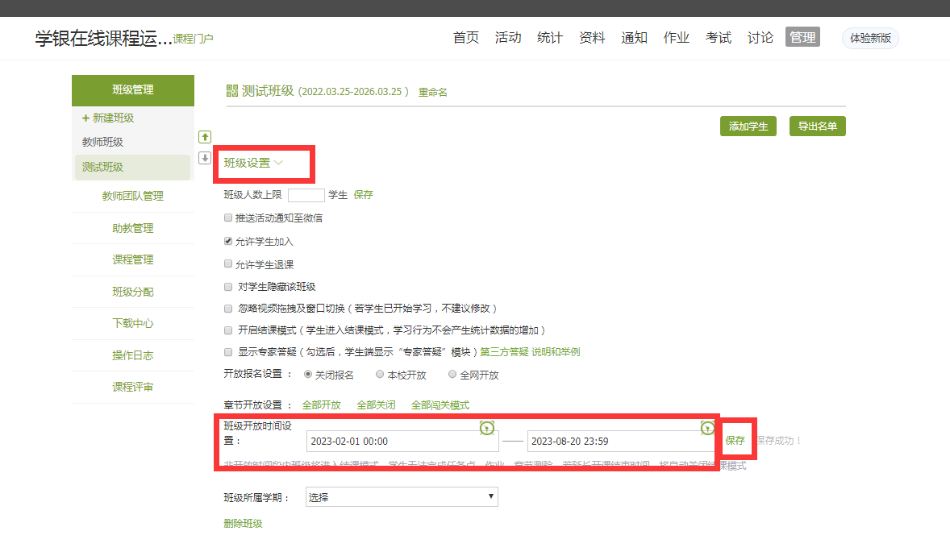Image resolution: width=950 pixels, height=560 pixels.
Task: Click the move class up arrow icon
Action: 205,137
